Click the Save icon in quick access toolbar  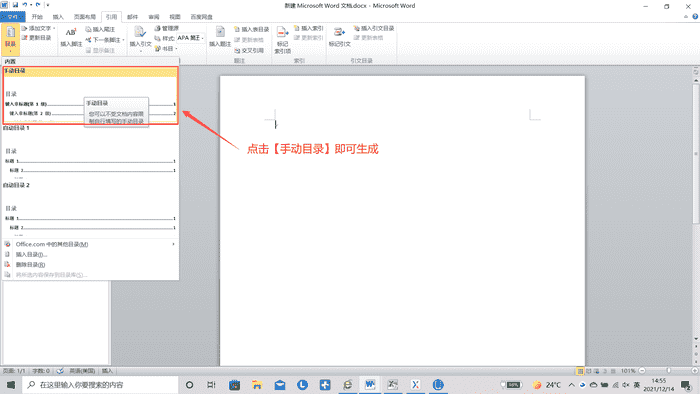pyautogui.click(x=16, y=5)
